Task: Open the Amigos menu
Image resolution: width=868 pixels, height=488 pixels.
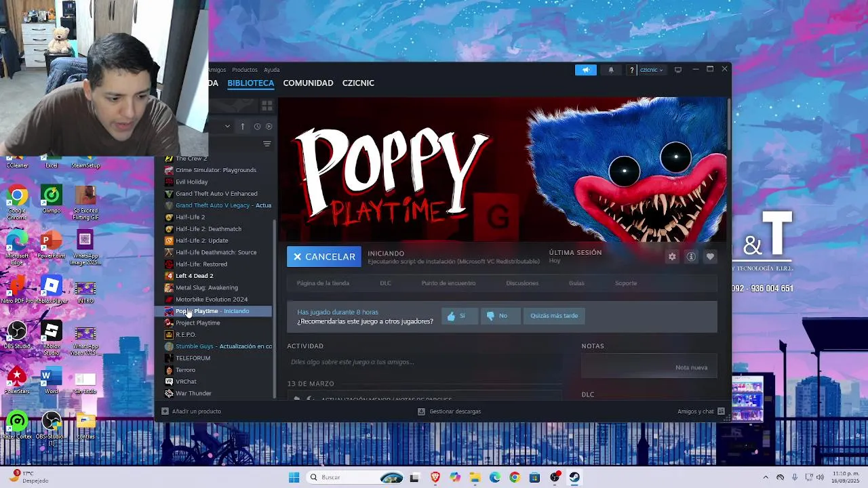Action: click(x=217, y=70)
